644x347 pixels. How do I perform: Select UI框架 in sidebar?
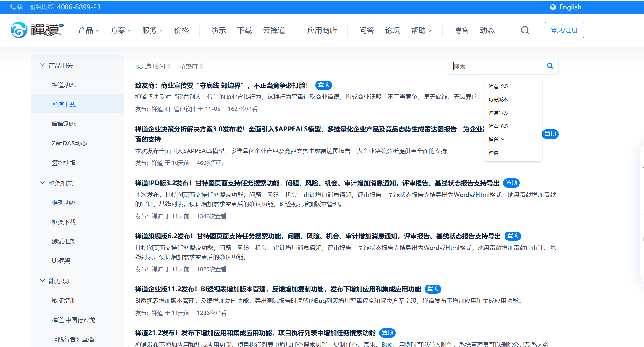(61, 261)
